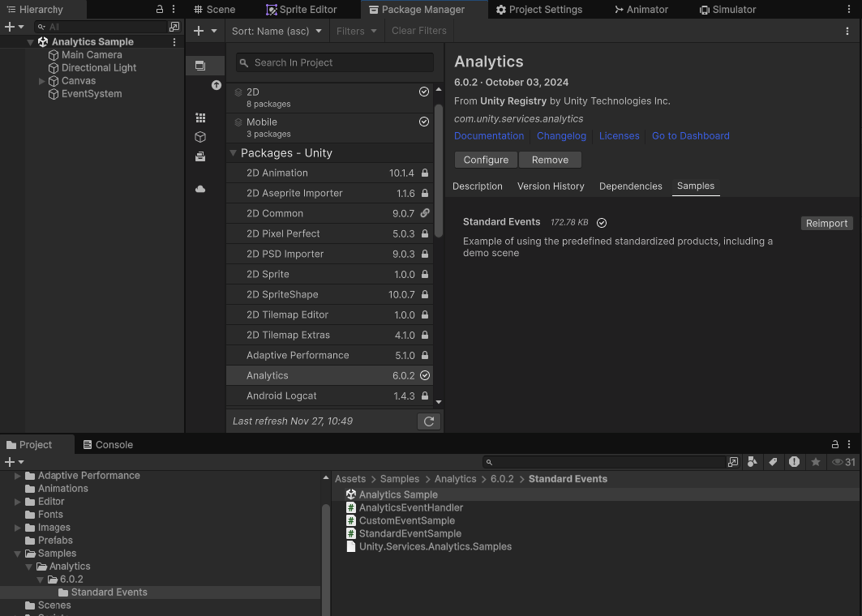Collapse the Packages - Unity section
Viewport: 862px width, 616px height.
coord(233,153)
